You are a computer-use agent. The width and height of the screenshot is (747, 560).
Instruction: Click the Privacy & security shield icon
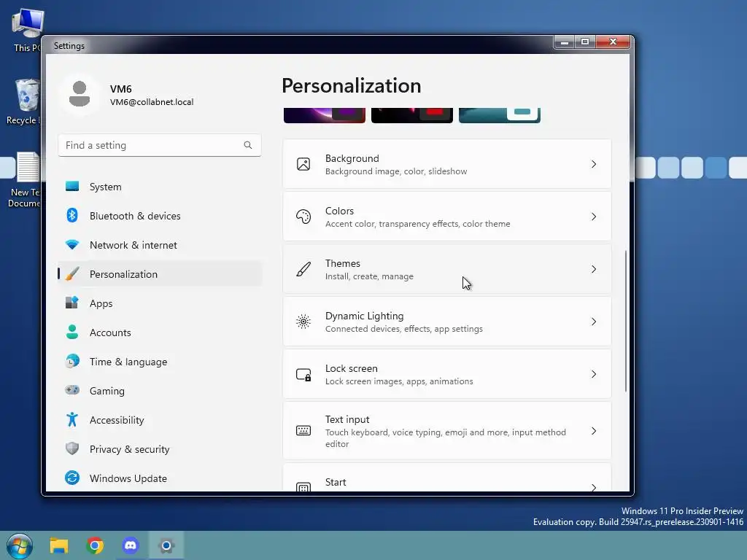72,448
